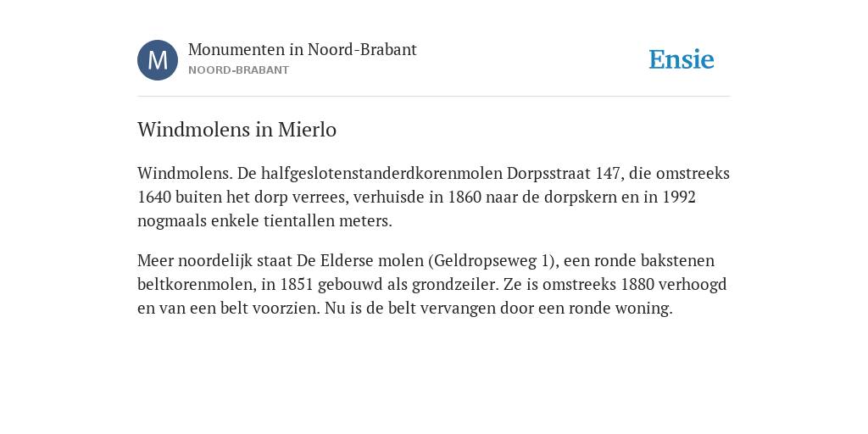
Task: Click the year 1880 in the text
Action: (637, 284)
